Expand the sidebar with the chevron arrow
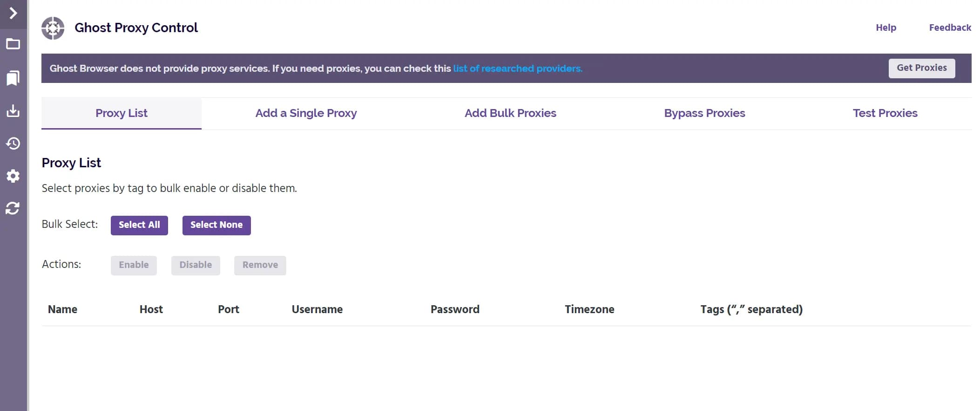This screenshot has height=411, width=980. (x=13, y=13)
